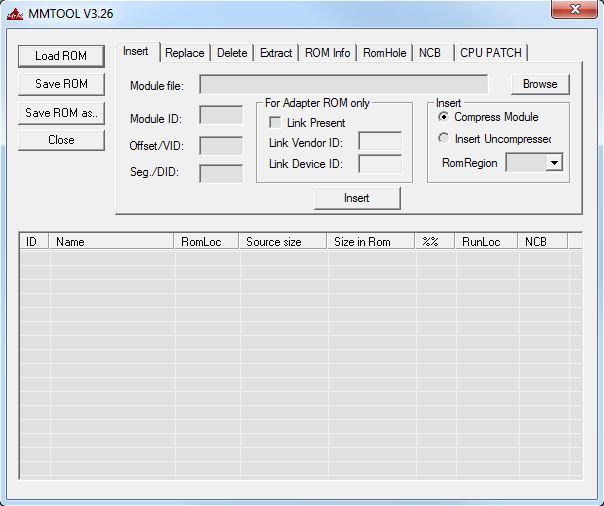Click the Insert button below the form
This screenshot has height=506, width=604.
tap(357, 198)
